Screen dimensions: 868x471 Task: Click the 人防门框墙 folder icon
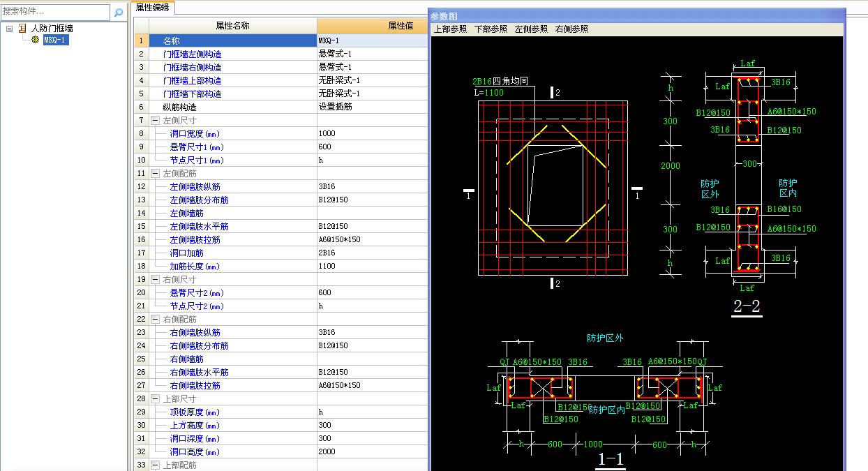coord(23,29)
